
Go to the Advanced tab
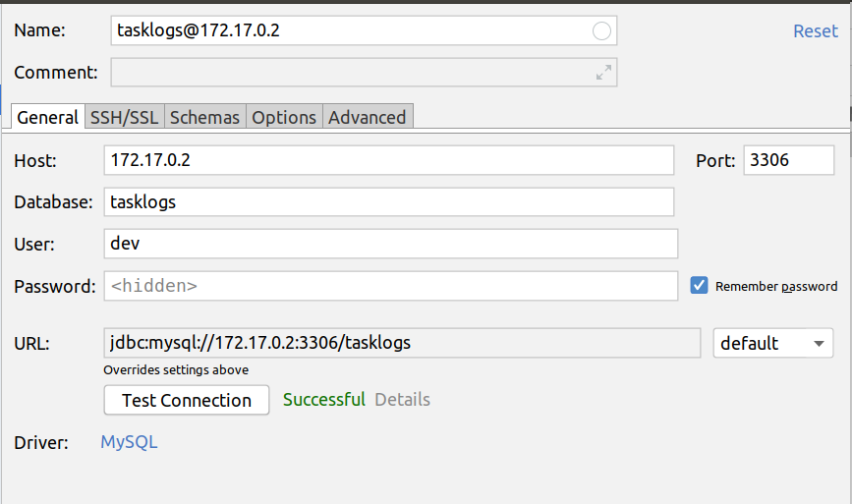point(368,117)
